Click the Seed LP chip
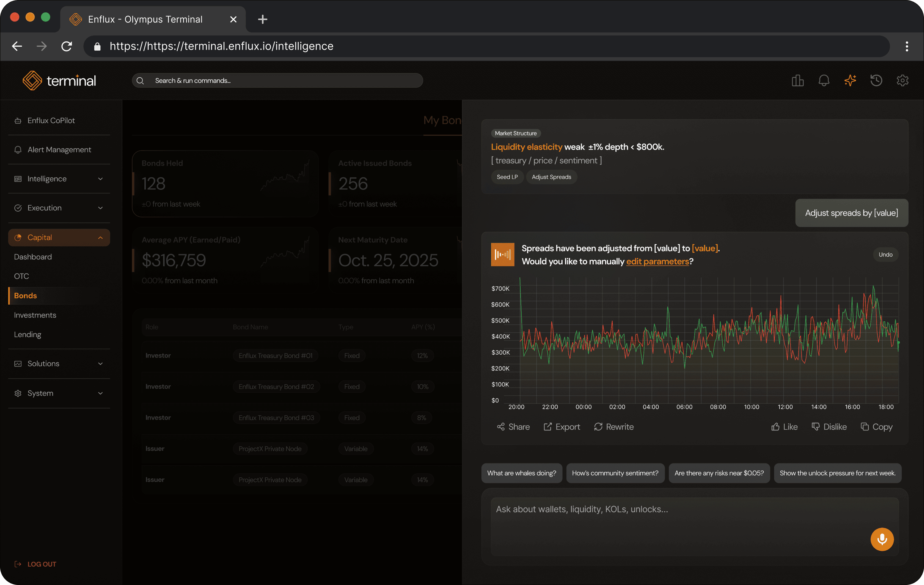 click(507, 177)
